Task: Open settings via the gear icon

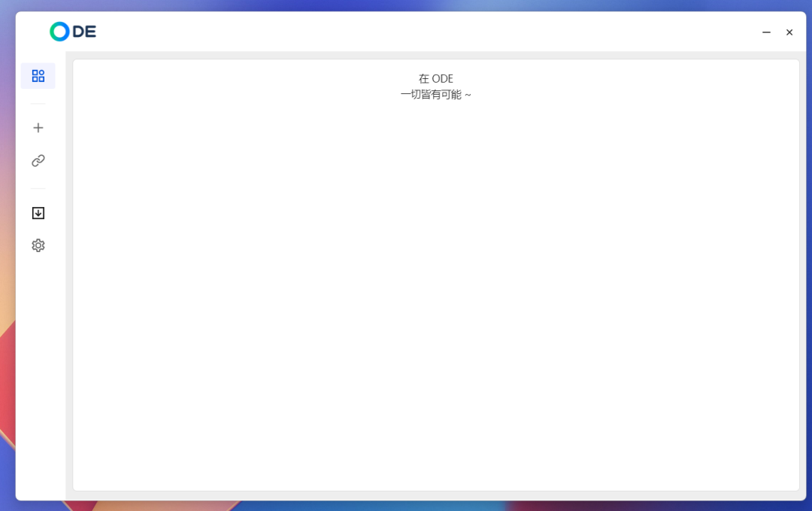Action: click(x=38, y=245)
